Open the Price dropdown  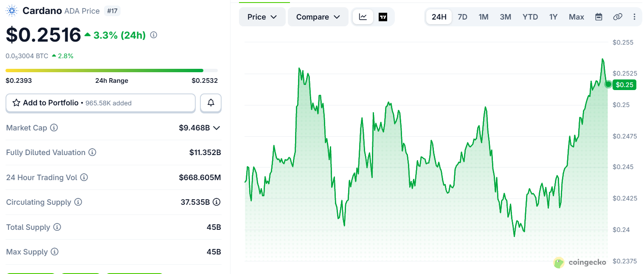tap(262, 17)
